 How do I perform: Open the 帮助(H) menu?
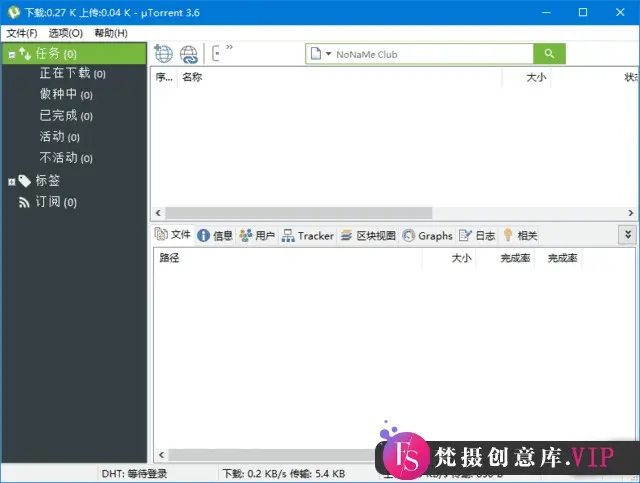(111, 33)
